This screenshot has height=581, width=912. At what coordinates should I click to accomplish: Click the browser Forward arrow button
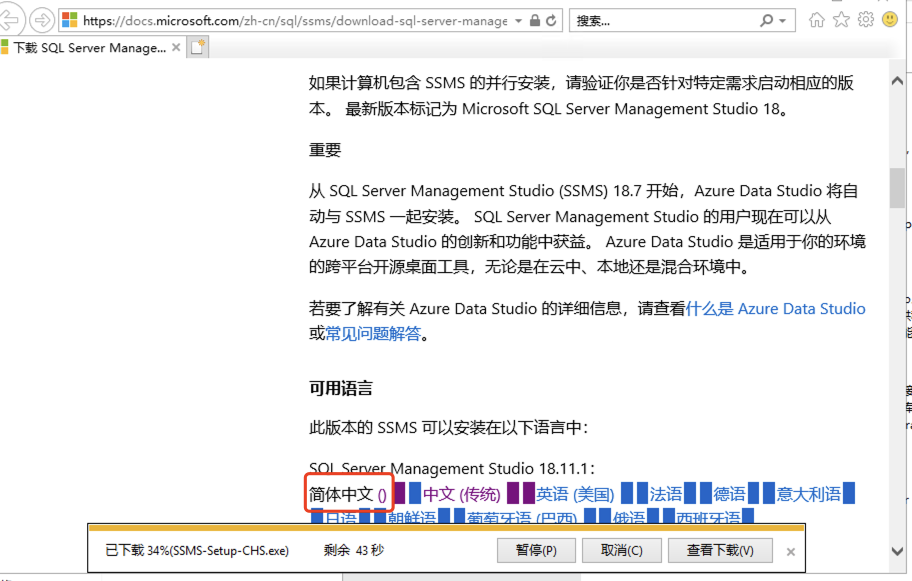(42, 20)
